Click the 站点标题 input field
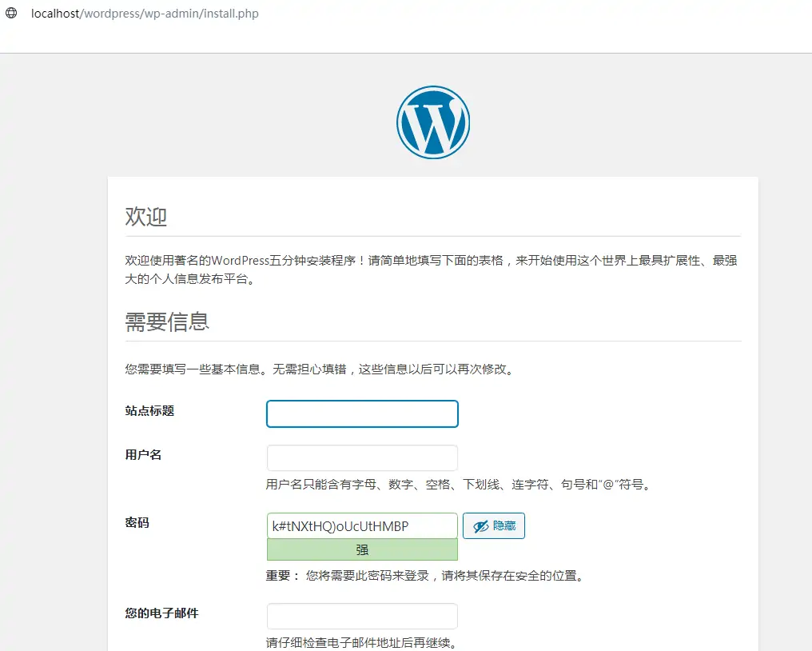 (x=361, y=413)
